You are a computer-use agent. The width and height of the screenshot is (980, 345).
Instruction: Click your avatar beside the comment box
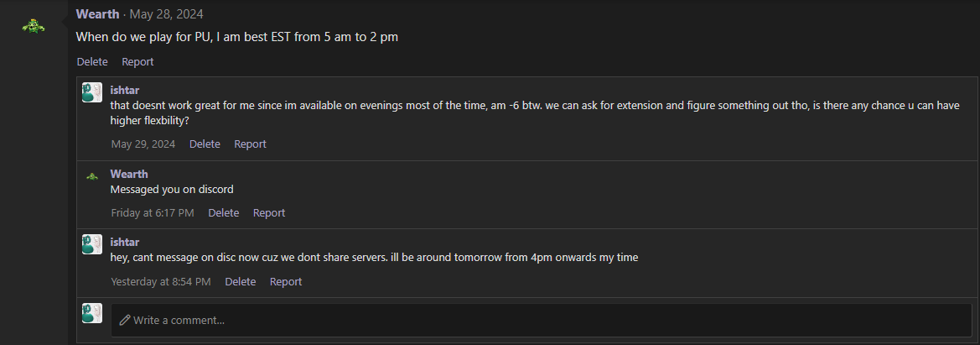point(92,313)
